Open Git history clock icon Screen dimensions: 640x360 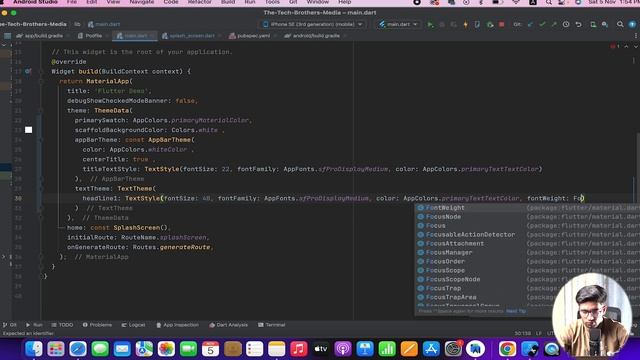566,24
